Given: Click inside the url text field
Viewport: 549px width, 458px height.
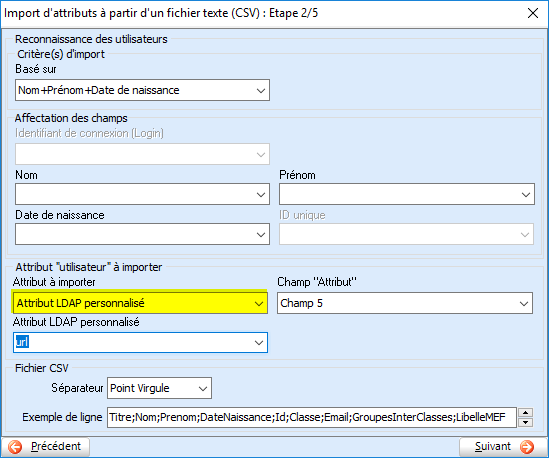Looking at the screenshot, I should click(x=133, y=342).
